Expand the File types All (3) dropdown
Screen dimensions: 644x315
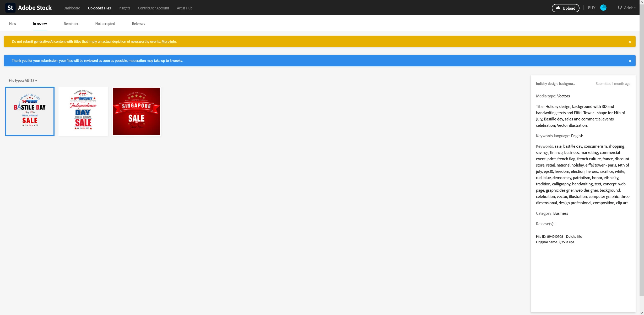point(23,81)
